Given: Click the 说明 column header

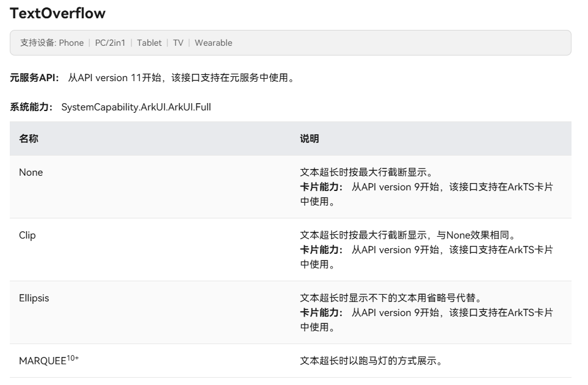Looking at the screenshot, I should pos(310,139).
